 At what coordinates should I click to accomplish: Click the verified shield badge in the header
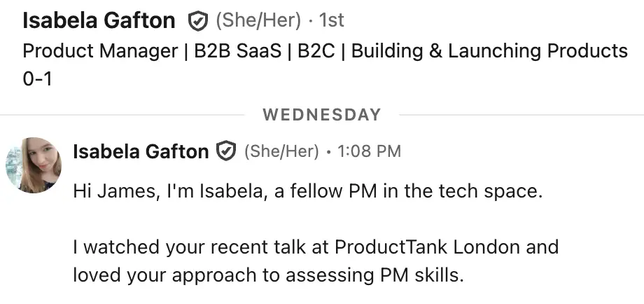click(198, 22)
